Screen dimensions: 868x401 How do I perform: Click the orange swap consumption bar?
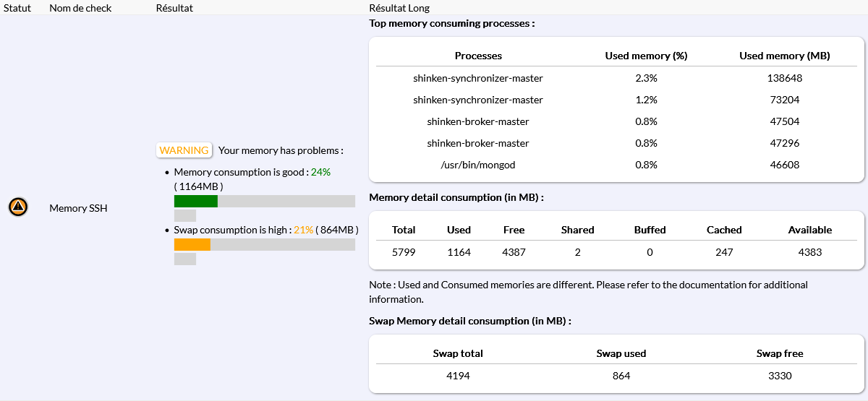(192, 244)
